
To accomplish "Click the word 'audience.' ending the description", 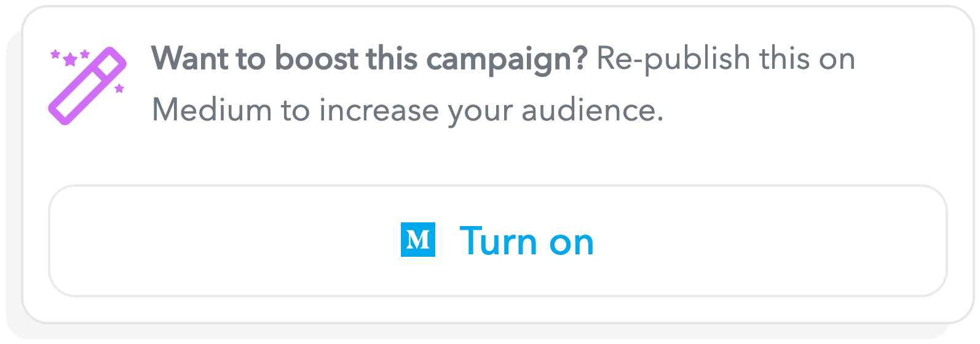I will (x=592, y=111).
